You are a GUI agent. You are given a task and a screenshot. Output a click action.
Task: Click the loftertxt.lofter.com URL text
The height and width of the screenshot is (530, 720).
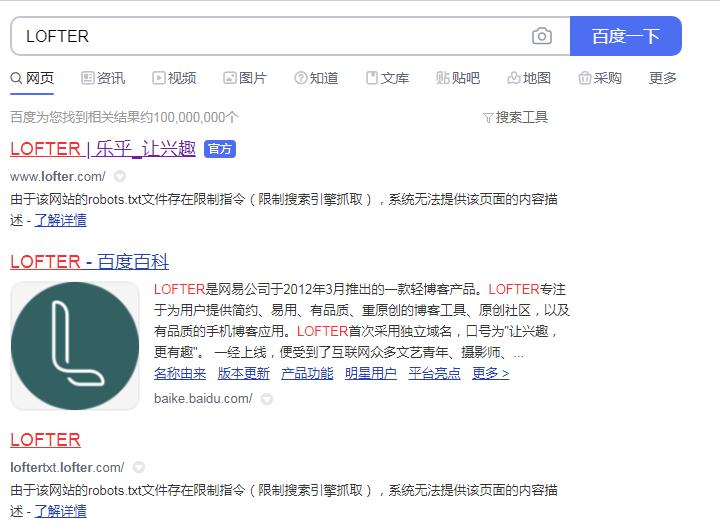(x=67, y=468)
